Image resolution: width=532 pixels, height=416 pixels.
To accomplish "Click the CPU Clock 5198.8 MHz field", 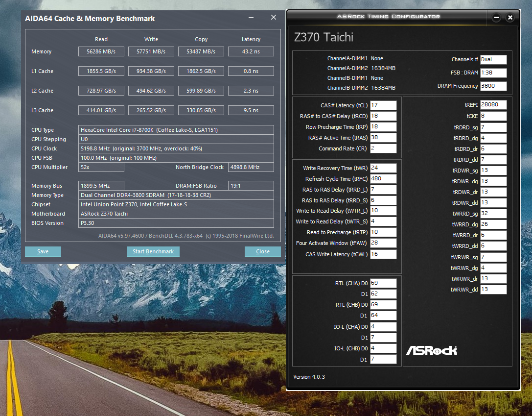I will pos(176,148).
